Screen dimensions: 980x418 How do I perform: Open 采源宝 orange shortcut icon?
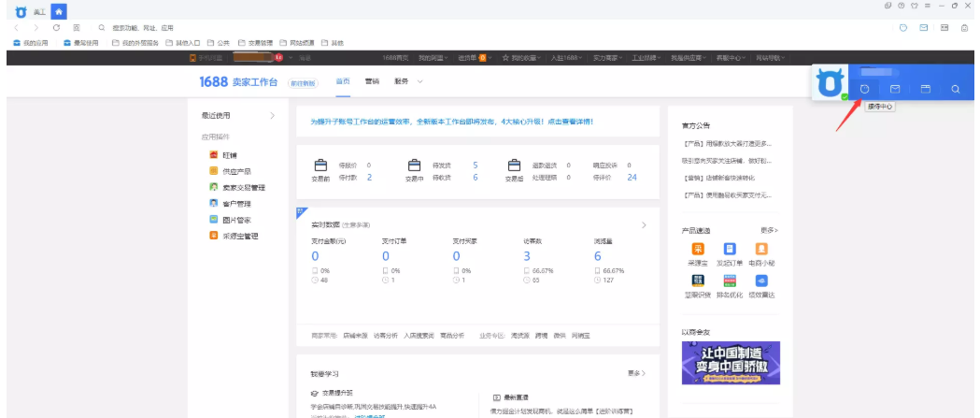point(698,249)
